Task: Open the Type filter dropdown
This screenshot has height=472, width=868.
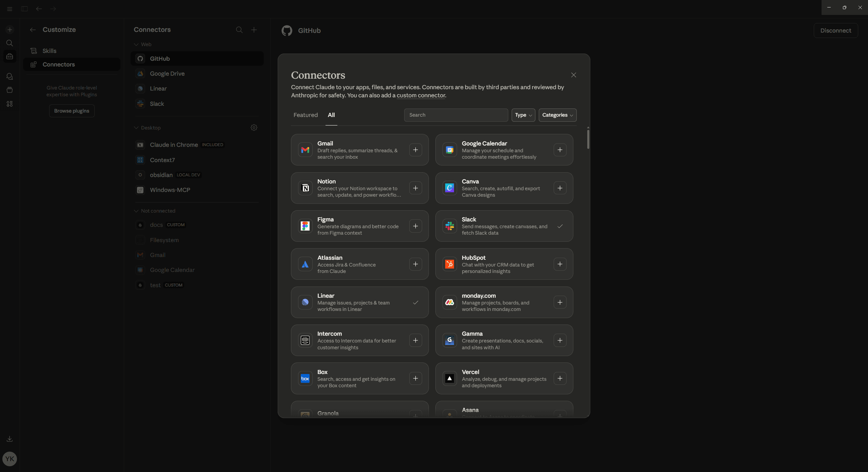Action: [523, 115]
